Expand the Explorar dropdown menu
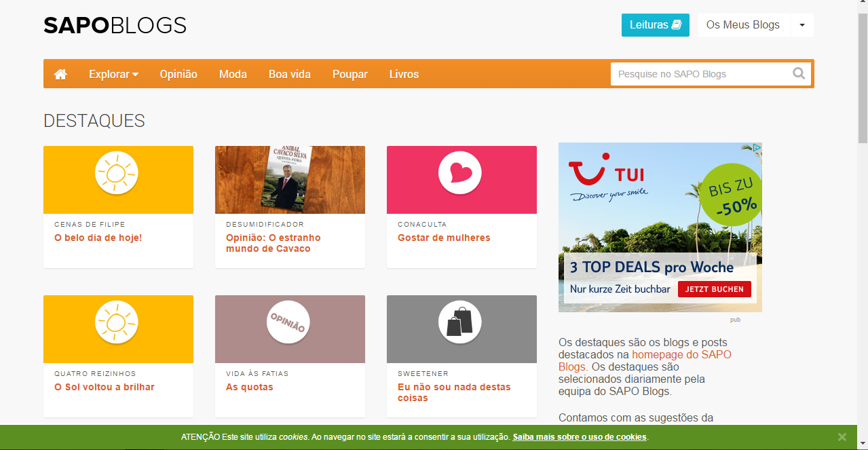 tap(113, 74)
